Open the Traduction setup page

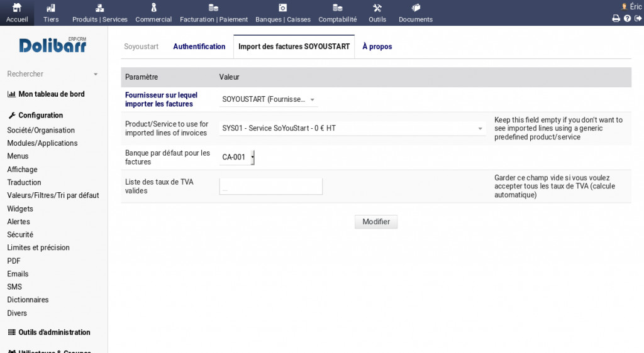tap(24, 182)
